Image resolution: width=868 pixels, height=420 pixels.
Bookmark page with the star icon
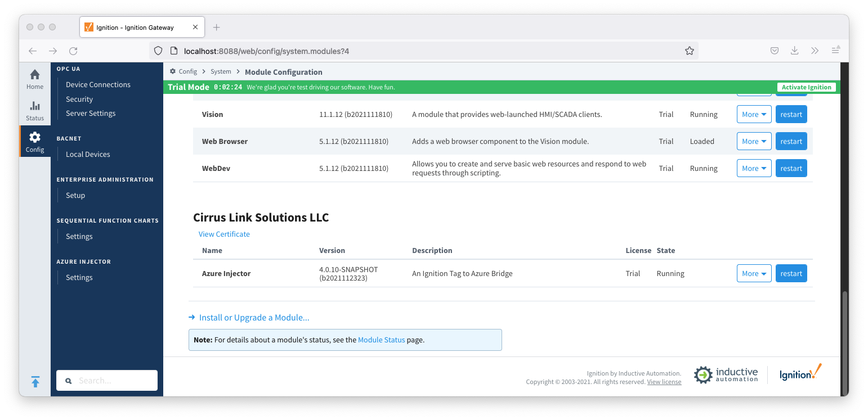pos(689,51)
